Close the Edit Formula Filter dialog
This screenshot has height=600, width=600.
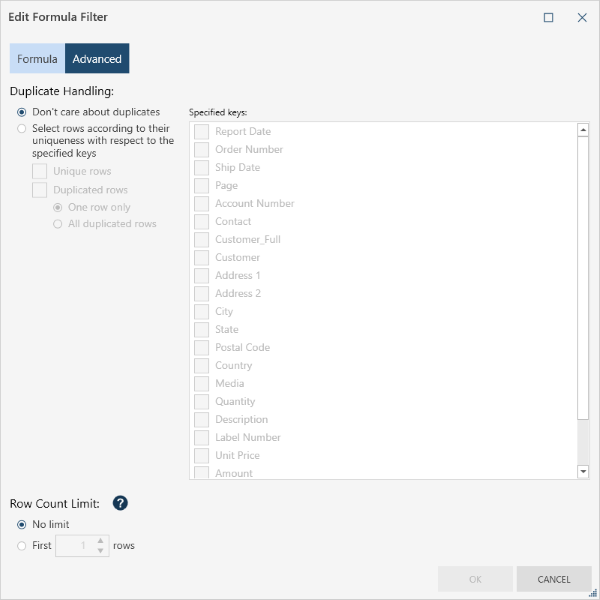[582, 17]
